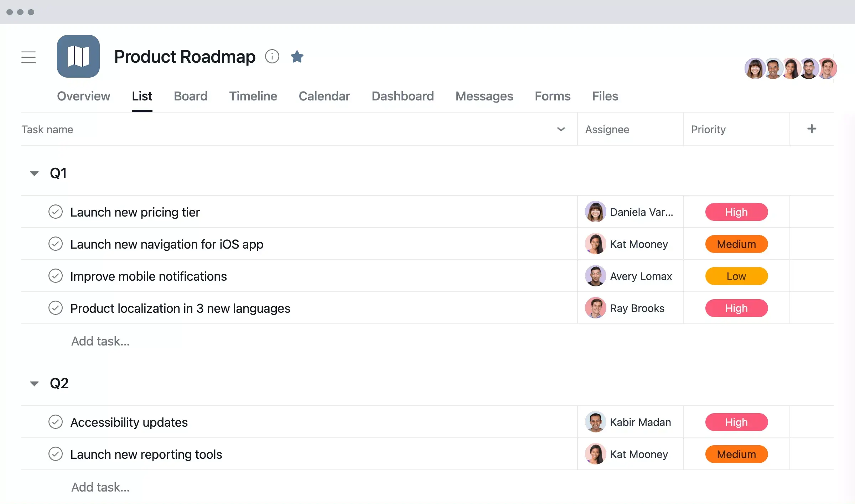The height and width of the screenshot is (504, 855).
Task: Switch to the Calendar tab
Action: point(325,95)
